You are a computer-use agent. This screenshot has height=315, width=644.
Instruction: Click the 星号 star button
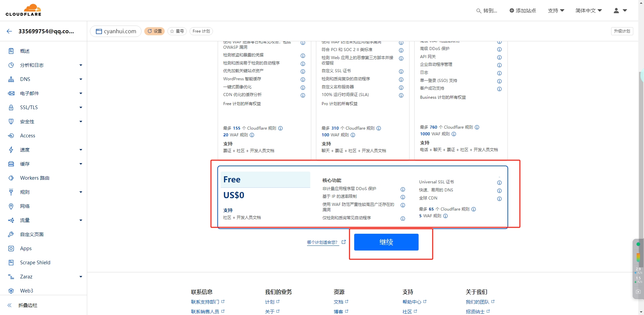pos(177,31)
